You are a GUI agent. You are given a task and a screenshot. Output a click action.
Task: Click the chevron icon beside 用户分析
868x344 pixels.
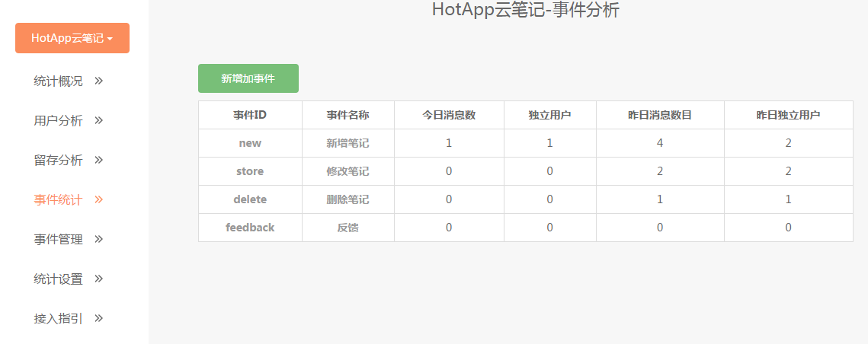click(99, 120)
